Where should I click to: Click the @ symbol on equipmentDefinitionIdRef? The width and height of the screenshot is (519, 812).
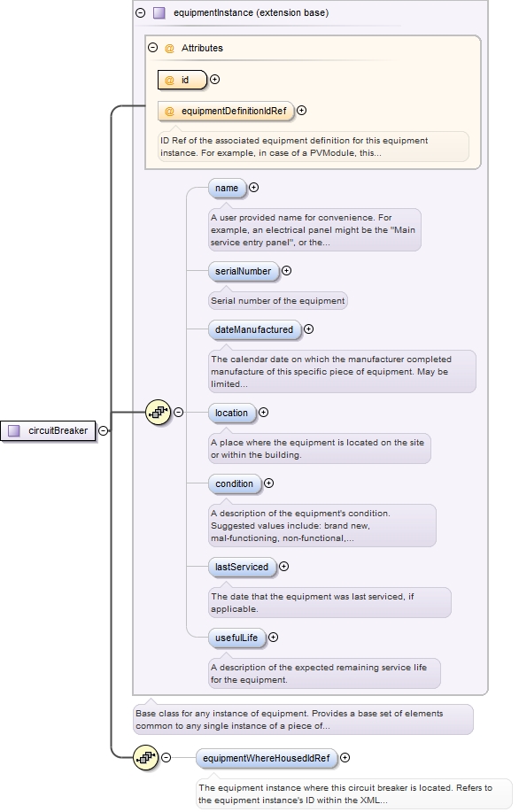(x=169, y=112)
